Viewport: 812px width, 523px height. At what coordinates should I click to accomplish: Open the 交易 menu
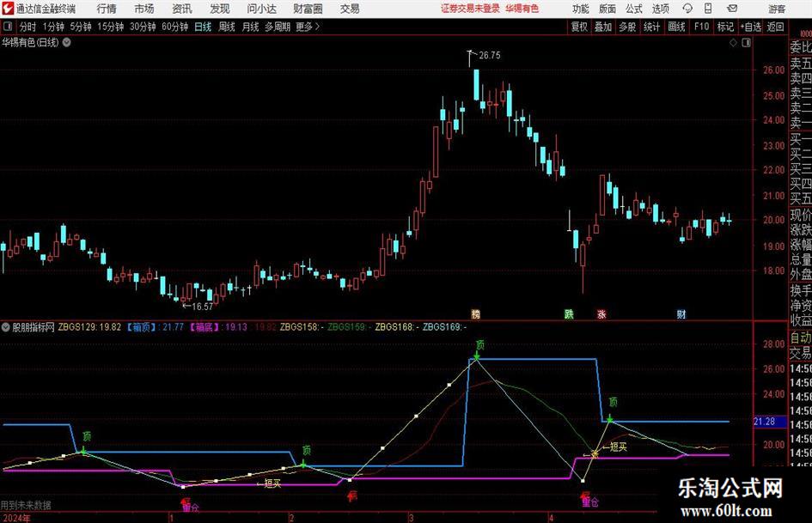click(350, 9)
